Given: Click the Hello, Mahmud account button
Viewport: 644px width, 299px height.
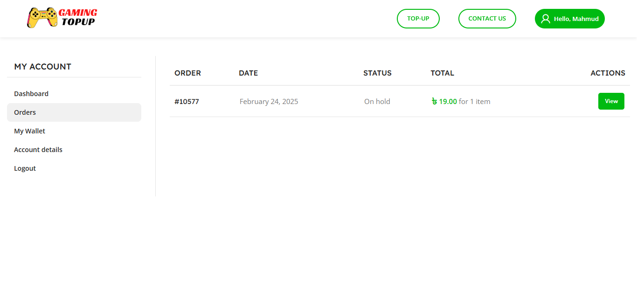Looking at the screenshot, I should click(570, 19).
